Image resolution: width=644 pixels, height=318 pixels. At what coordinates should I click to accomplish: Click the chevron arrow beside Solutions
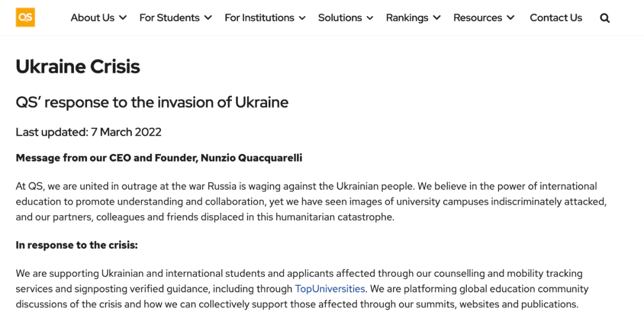click(370, 18)
